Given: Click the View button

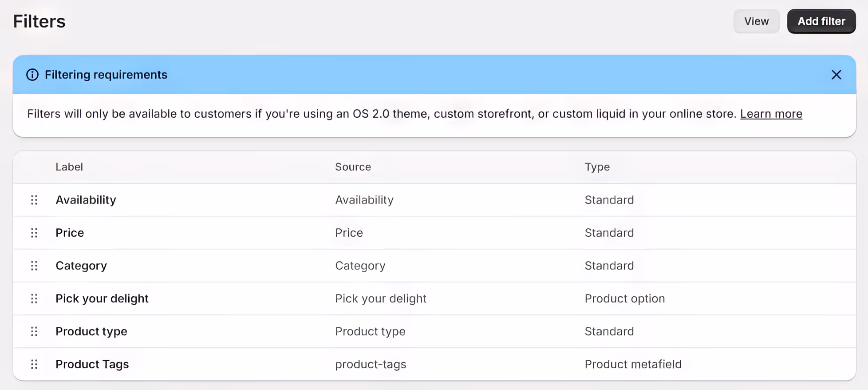Looking at the screenshot, I should [756, 21].
